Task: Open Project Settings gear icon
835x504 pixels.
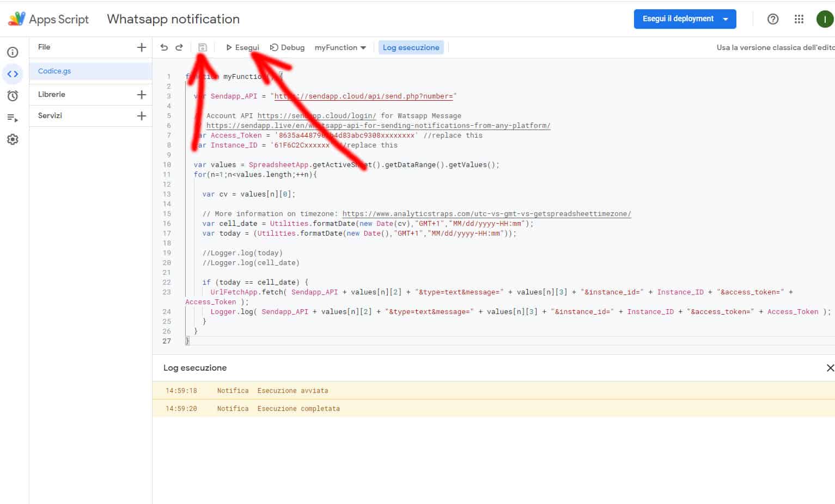Action: pos(13,139)
